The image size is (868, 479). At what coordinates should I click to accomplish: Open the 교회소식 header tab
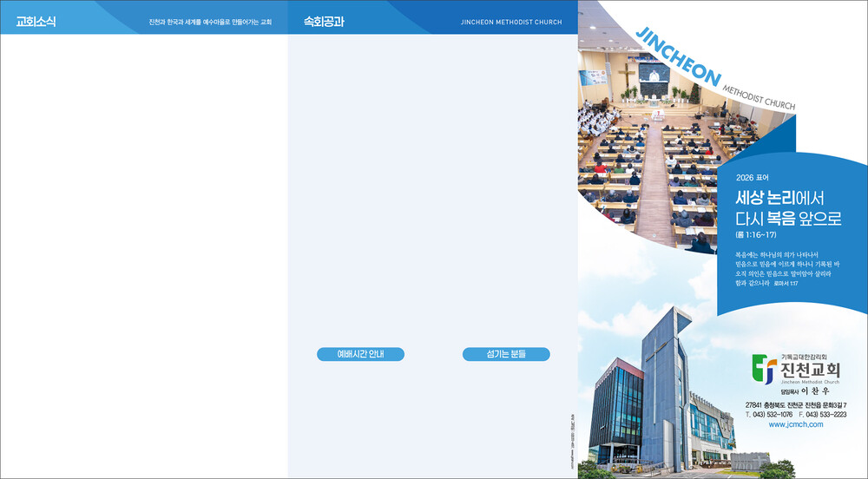36,22
